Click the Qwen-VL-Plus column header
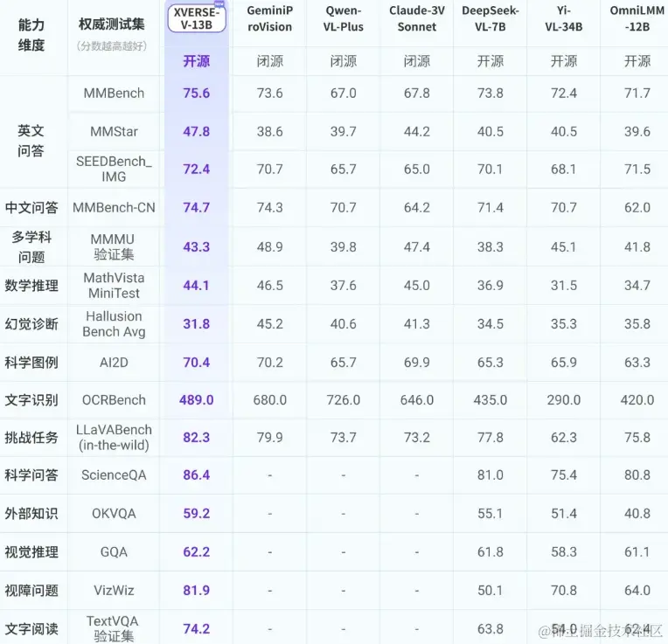668x644 pixels. pyautogui.click(x=344, y=18)
